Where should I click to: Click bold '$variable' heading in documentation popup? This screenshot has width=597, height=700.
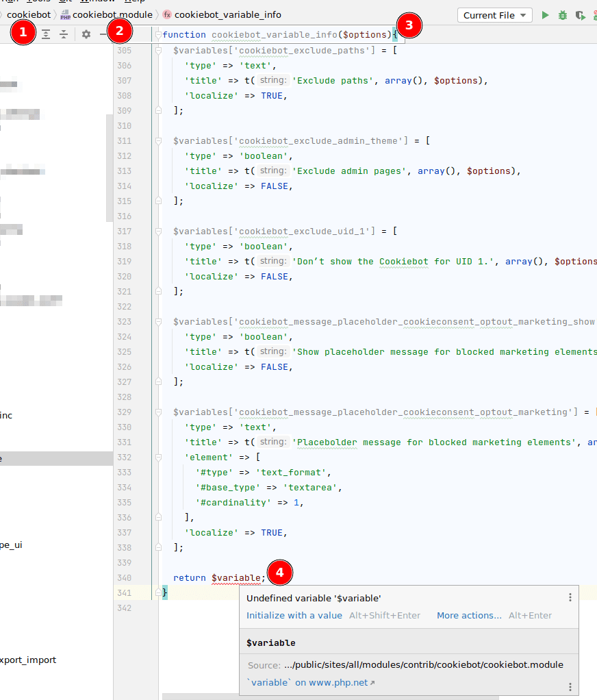pyautogui.click(x=271, y=643)
